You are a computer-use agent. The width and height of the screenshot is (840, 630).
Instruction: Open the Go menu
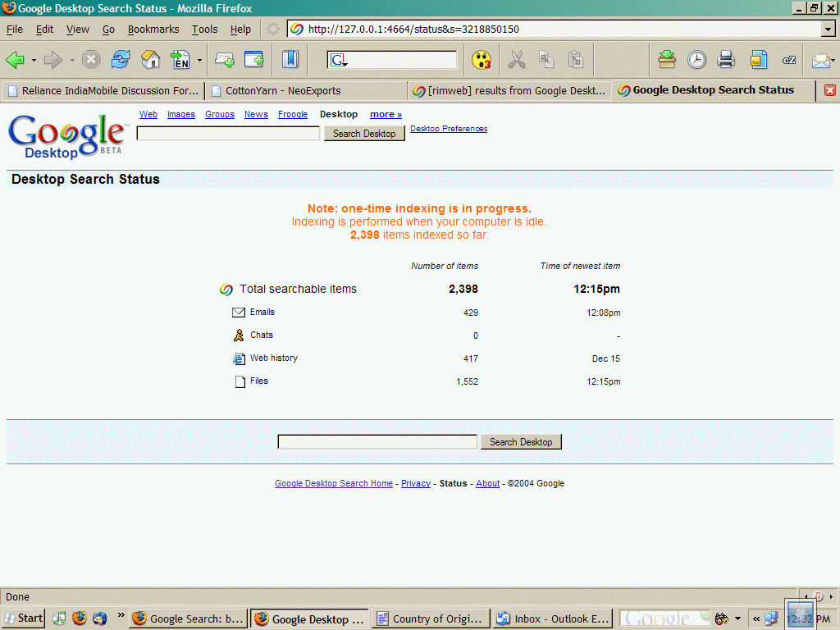pyautogui.click(x=109, y=30)
